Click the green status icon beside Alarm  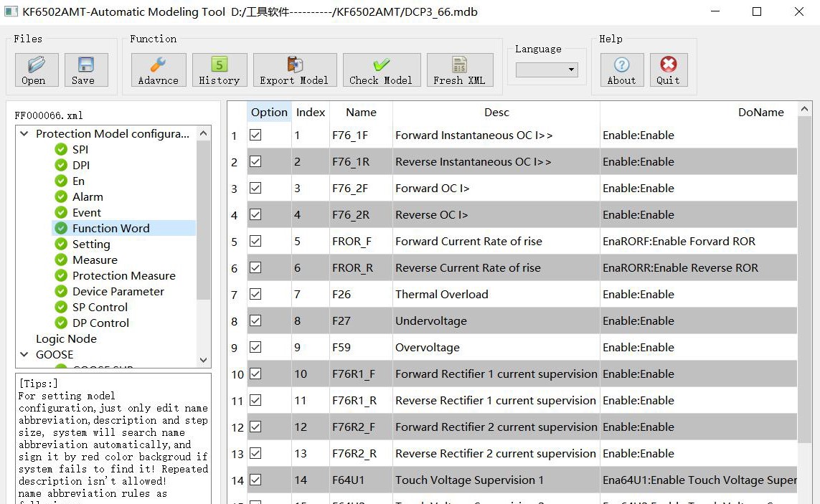pyautogui.click(x=61, y=196)
